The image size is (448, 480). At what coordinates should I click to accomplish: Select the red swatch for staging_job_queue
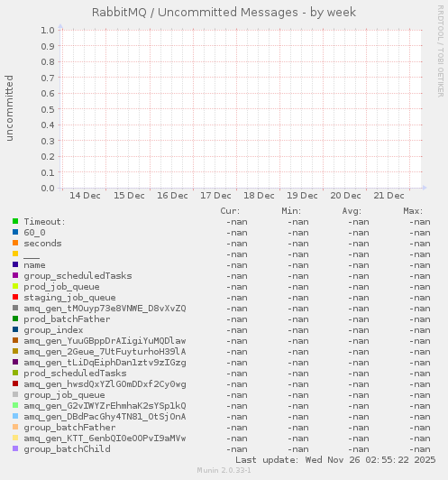[x=15, y=297]
